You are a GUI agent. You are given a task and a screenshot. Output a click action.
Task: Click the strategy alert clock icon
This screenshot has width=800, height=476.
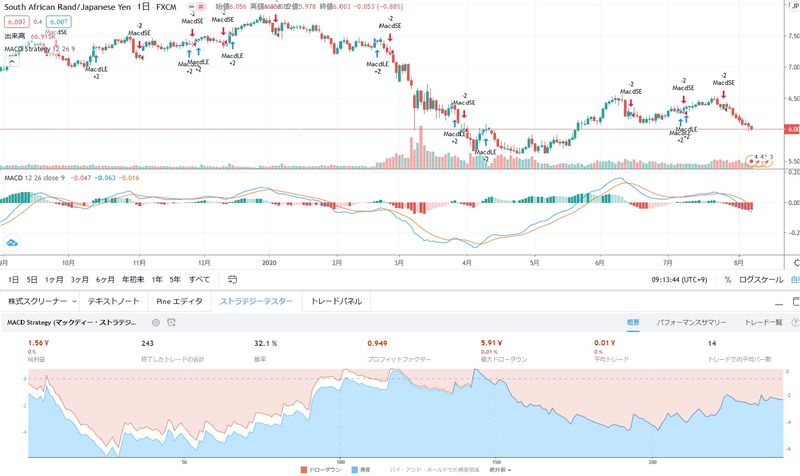tap(172, 323)
